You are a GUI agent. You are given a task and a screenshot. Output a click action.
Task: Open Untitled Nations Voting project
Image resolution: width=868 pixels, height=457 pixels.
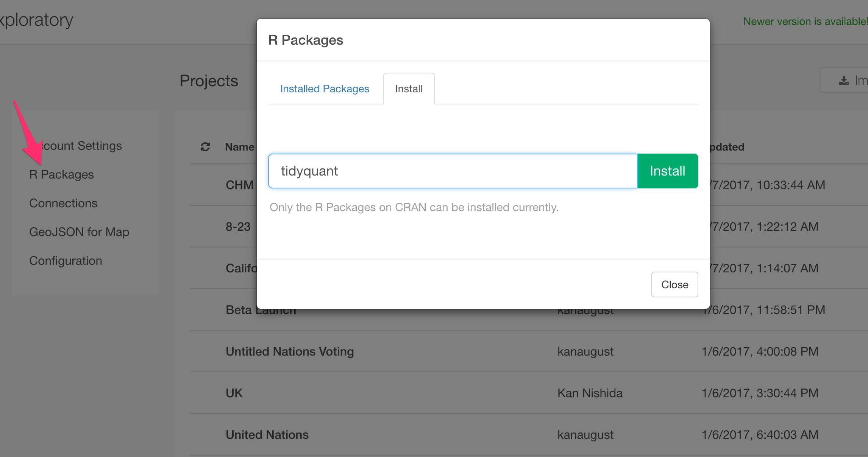[290, 351]
